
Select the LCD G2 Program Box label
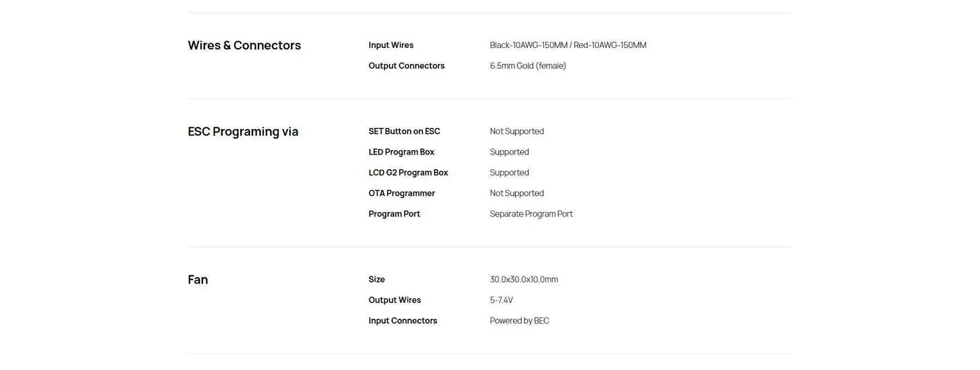tap(408, 172)
